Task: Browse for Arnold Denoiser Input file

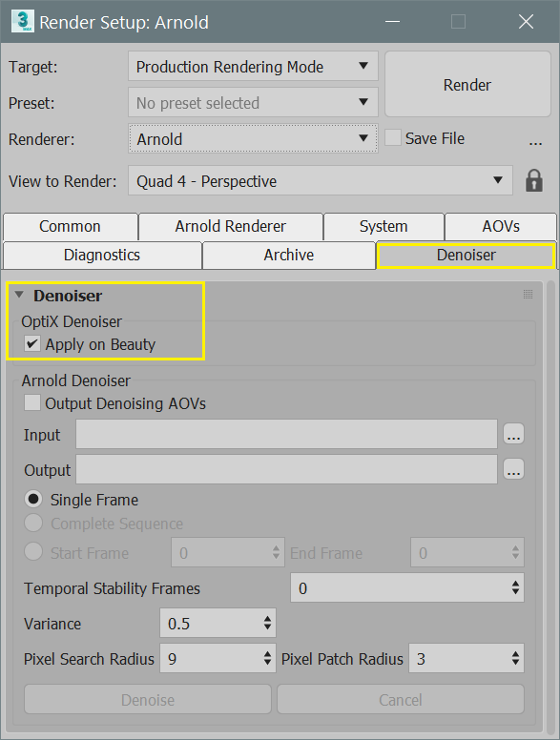Action: click(513, 434)
